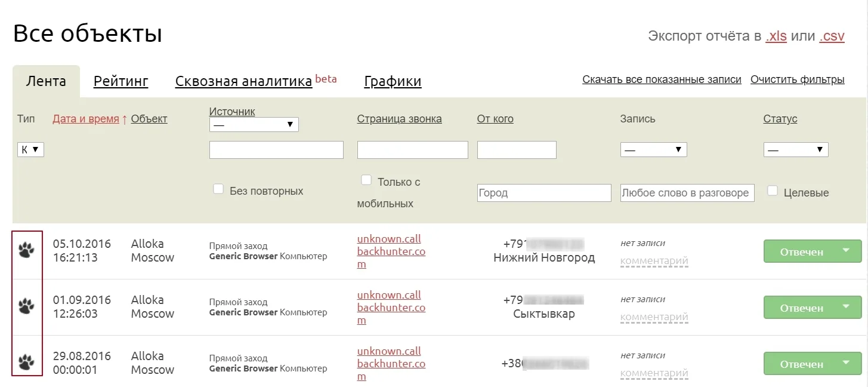The image size is (868, 387).
Task: Click the date 05.10.2016 16:21:13
Action: point(82,251)
